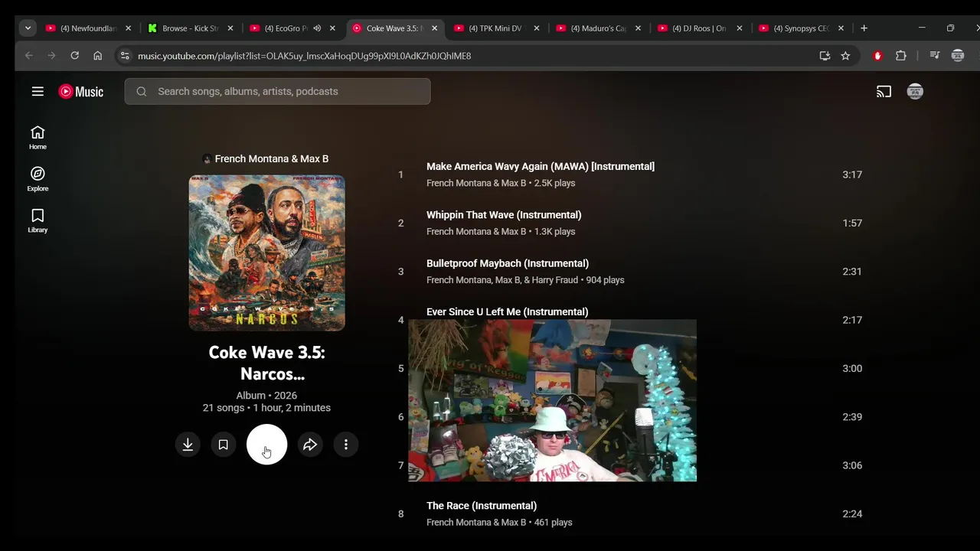Click the 3:17 duration of track 1
Image resolution: width=980 pixels, height=551 pixels.
click(x=852, y=174)
